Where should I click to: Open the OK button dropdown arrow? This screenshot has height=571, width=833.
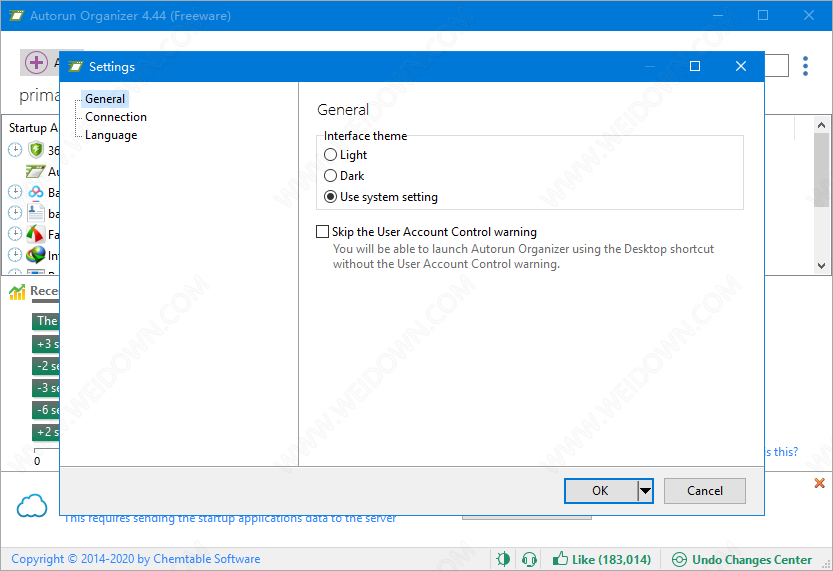click(x=645, y=491)
